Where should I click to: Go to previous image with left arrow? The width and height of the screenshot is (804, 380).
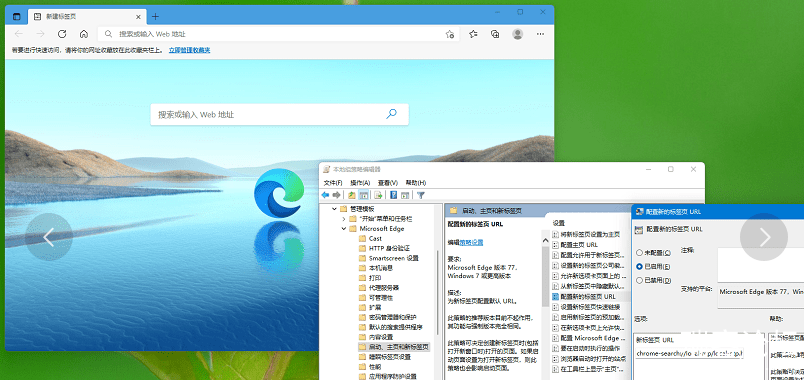coord(49,237)
